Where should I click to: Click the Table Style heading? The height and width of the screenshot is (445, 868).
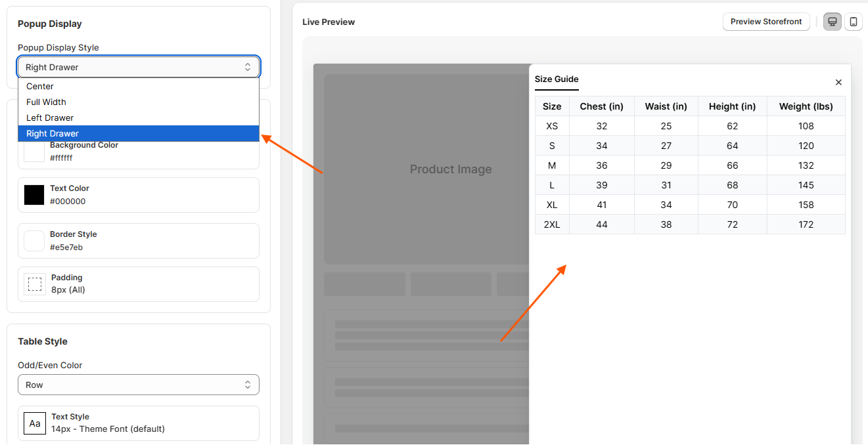click(x=43, y=341)
